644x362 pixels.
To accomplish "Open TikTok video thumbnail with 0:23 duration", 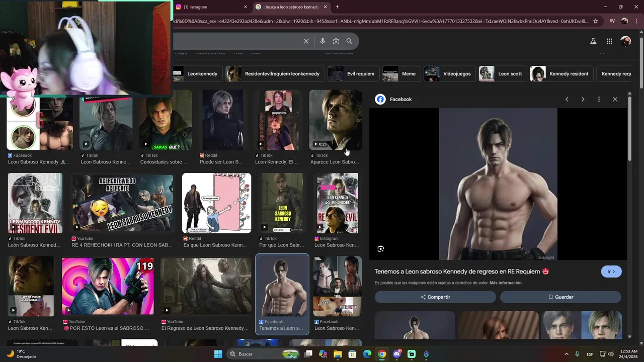I will click(336, 120).
